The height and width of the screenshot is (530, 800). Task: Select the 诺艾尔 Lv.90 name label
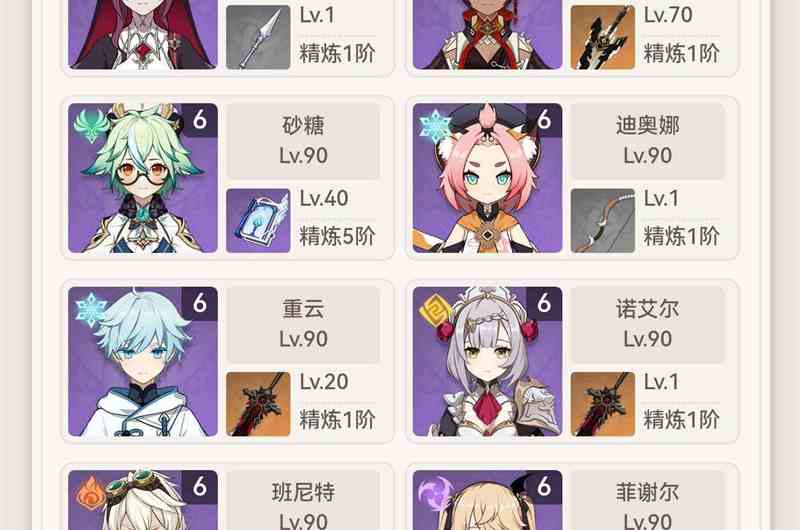coord(647,325)
